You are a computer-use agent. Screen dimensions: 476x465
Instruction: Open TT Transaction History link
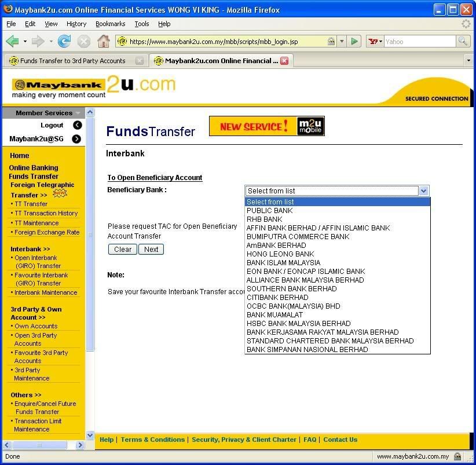[46, 213]
